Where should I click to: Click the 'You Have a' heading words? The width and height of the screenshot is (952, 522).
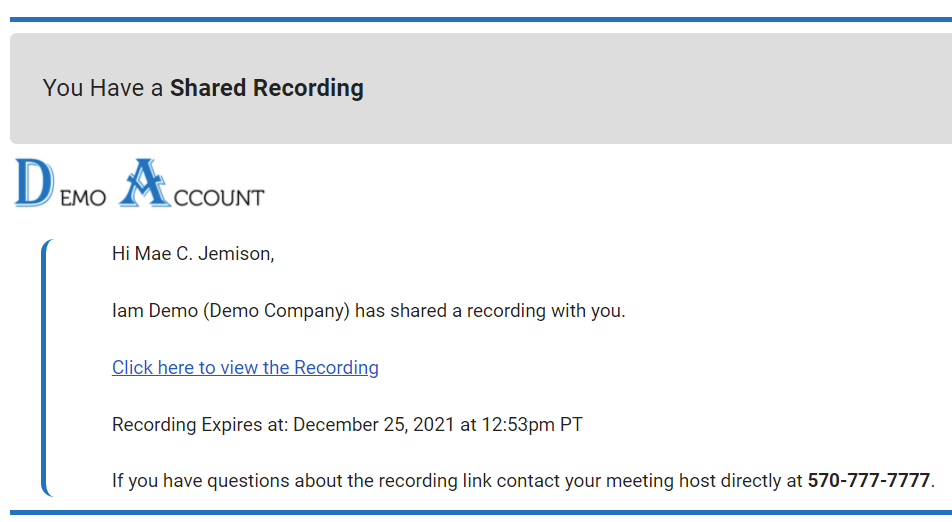103,88
